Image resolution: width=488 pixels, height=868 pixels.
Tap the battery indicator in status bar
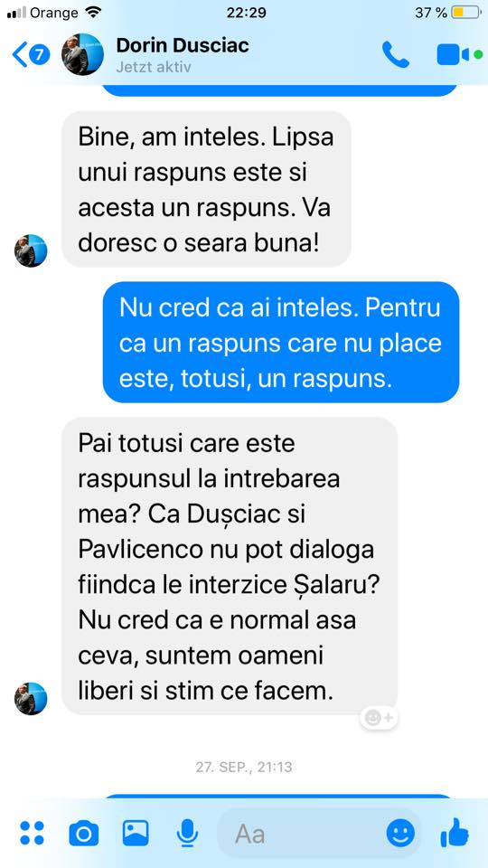coord(466,12)
